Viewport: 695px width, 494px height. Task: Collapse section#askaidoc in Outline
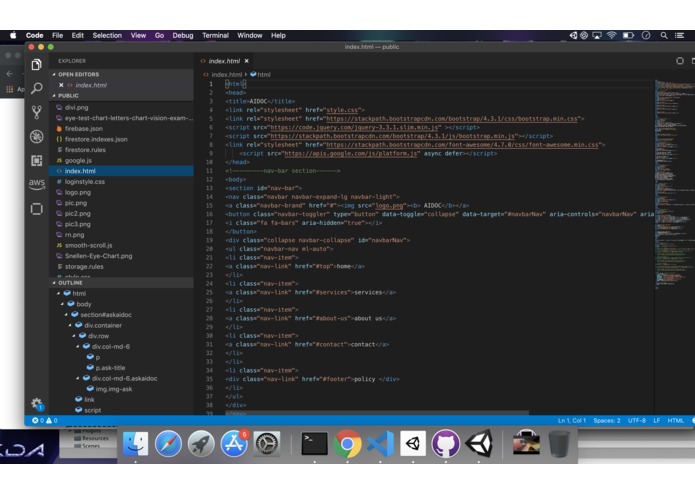[x=66, y=315]
